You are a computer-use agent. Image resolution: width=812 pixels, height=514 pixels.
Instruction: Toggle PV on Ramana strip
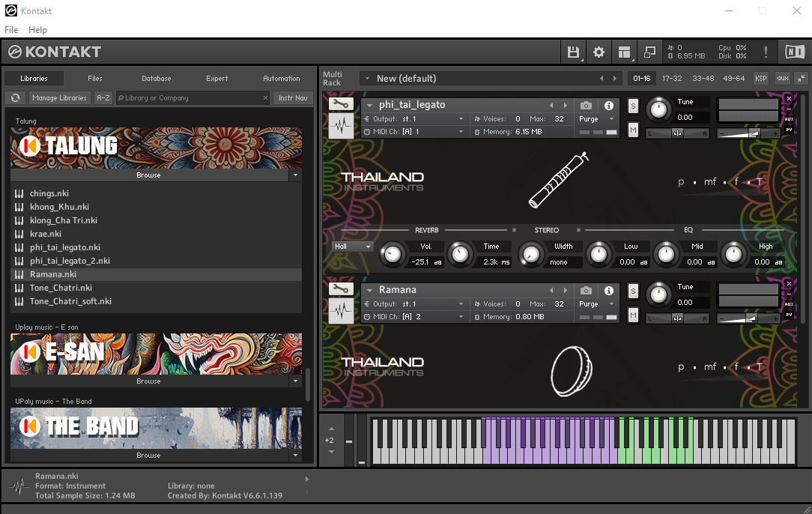pyautogui.click(x=789, y=315)
